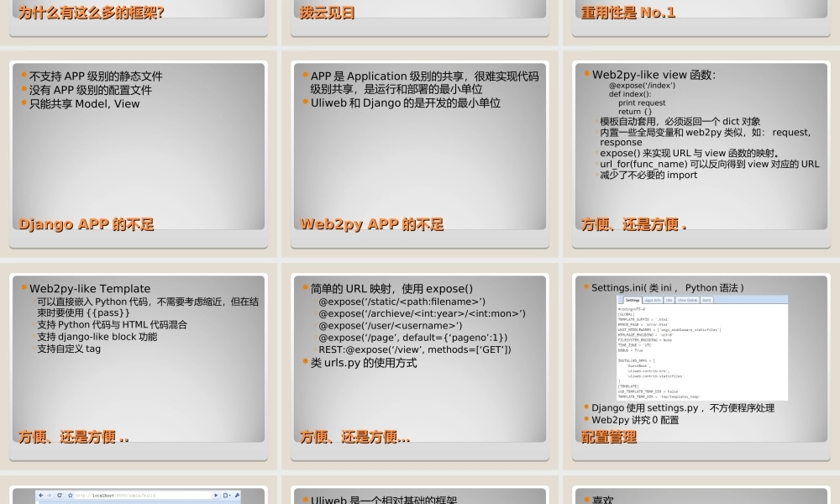Switch to the Settings tab in the Settings.ini screenshot
The width and height of the screenshot is (840, 504).
click(633, 300)
